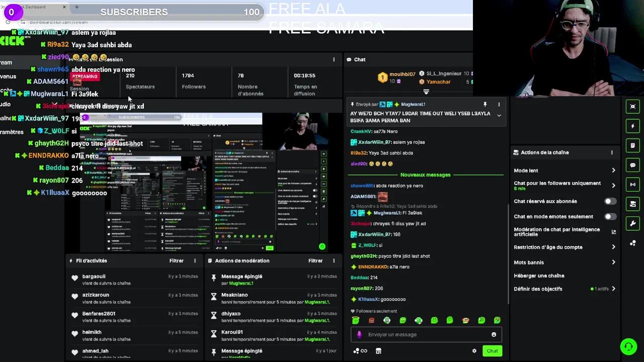Open Actions de modération three-dot menu

coord(334,260)
